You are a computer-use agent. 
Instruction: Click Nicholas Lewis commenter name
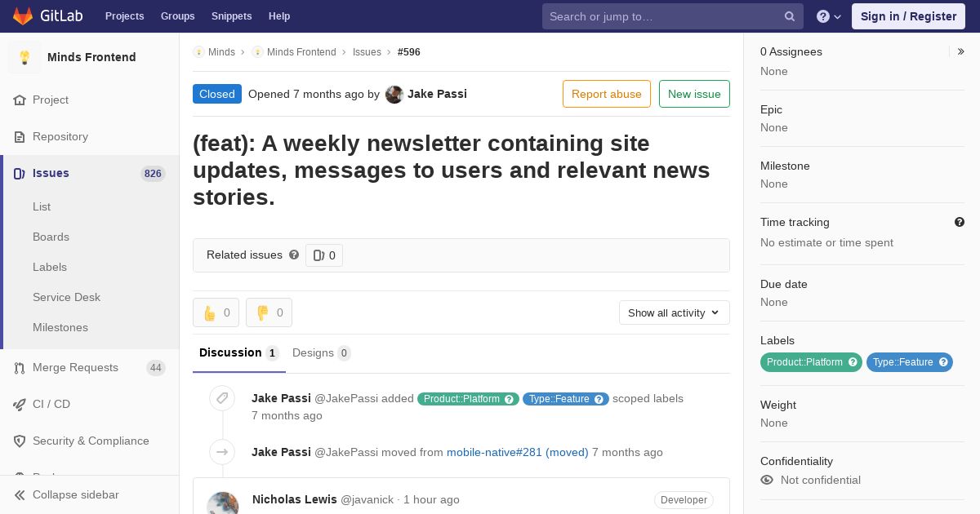coord(295,499)
